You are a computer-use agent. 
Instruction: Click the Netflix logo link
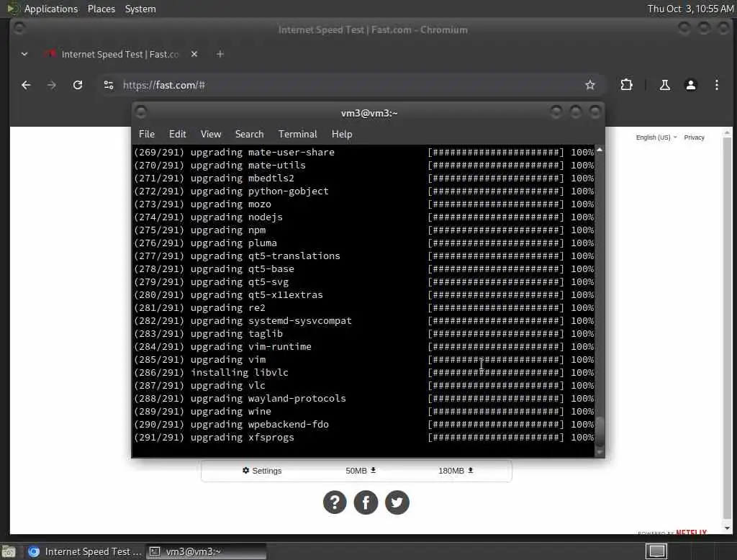point(691,532)
